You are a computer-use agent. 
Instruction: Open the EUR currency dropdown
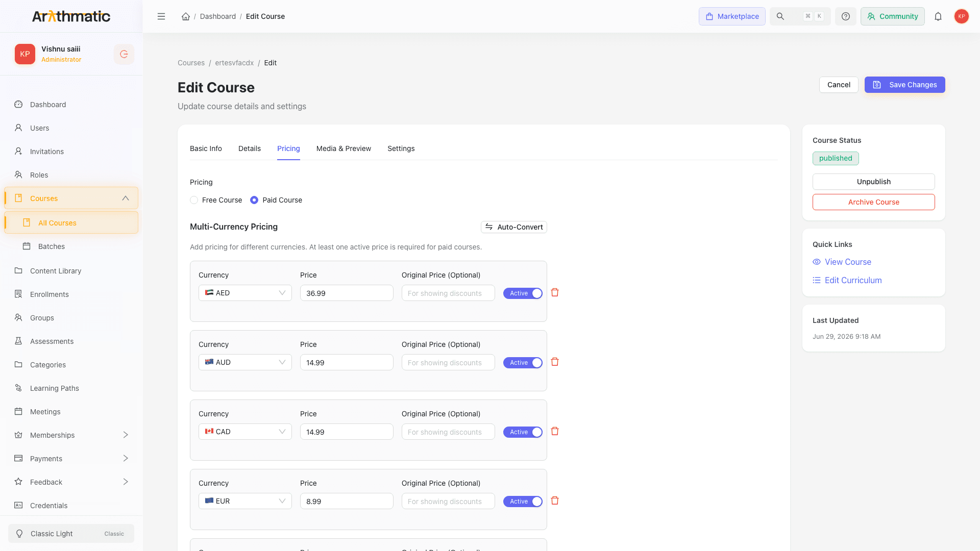245,501
